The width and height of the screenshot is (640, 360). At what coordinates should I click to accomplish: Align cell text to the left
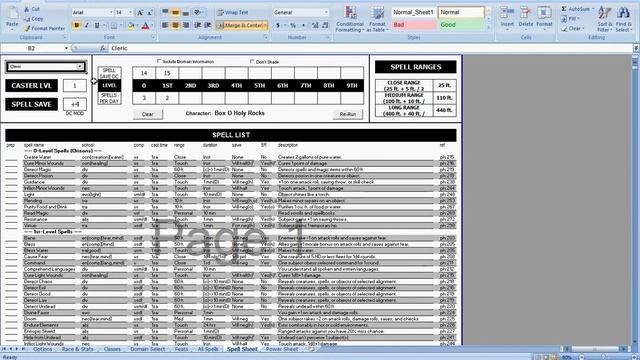click(x=165, y=25)
